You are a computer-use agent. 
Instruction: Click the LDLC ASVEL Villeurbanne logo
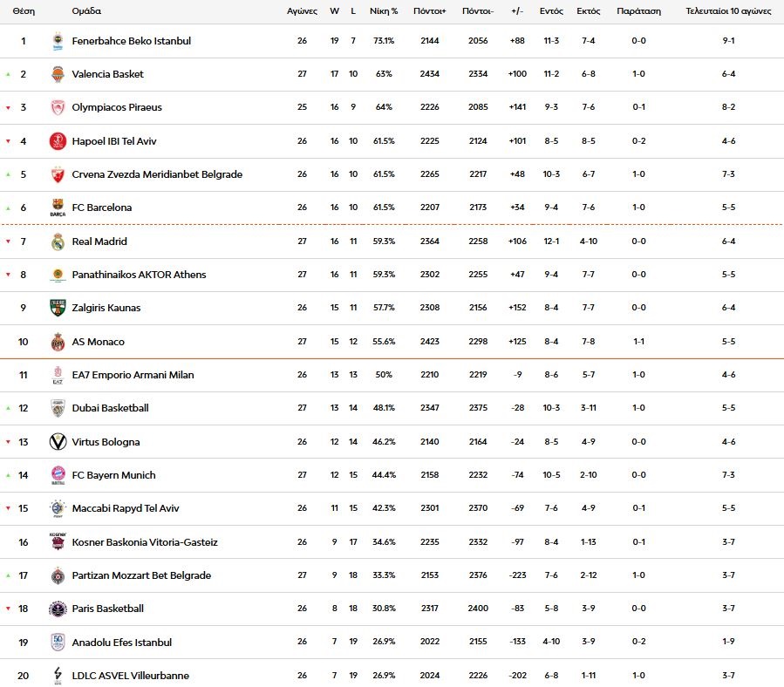click(58, 676)
